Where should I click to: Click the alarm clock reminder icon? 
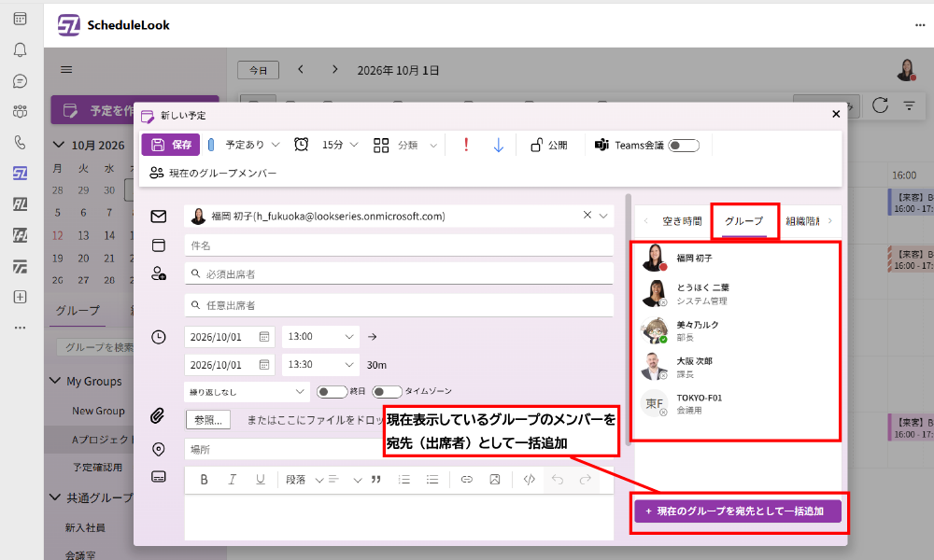[302, 145]
